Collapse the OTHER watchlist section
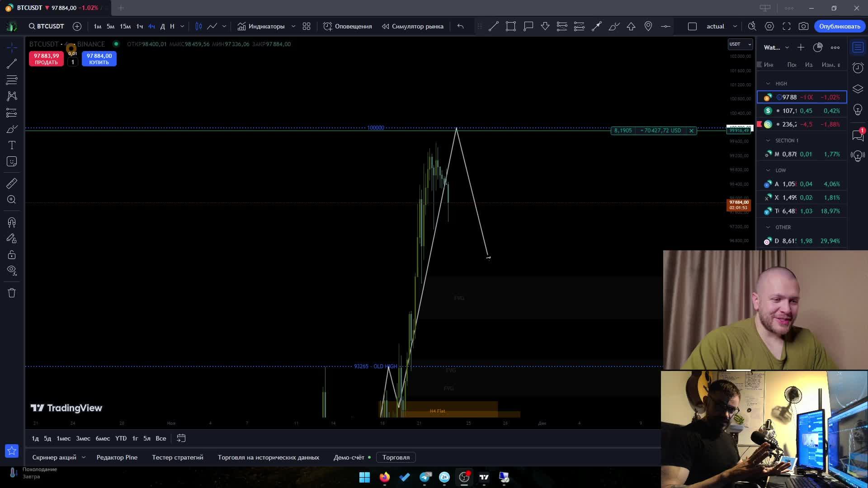This screenshot has width=868, height=488. 768,227
